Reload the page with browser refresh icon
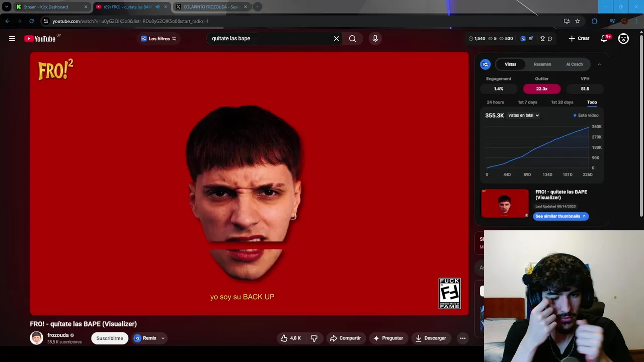This screenshot has height=362, width=644. [x=31, y=21]
